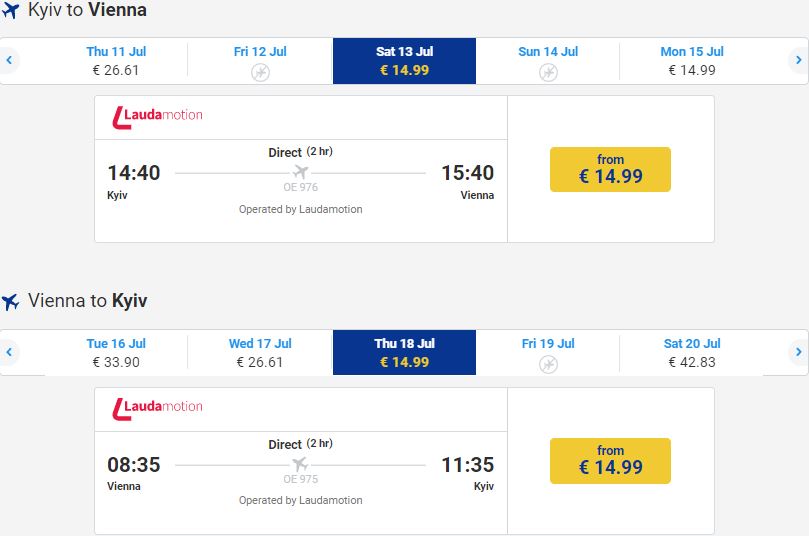Click the Vienna to Kyiv return plane icon

coord(10,301)
